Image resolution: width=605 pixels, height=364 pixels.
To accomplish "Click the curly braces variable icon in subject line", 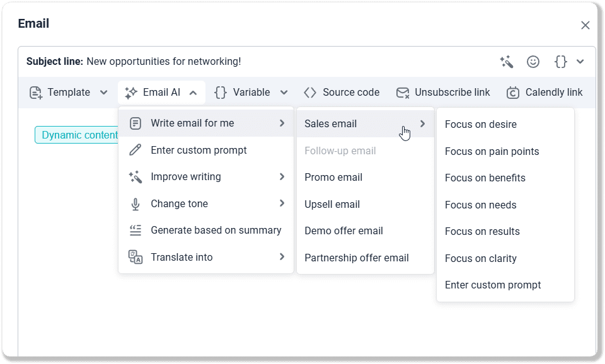I will click(x=561, y=62).
